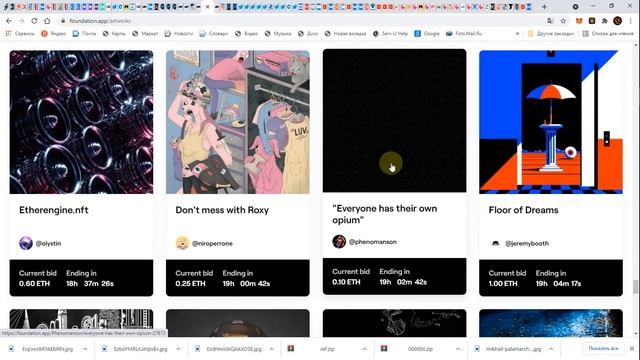Viewport: 640px width, 360px height.
Task: Click the 0.10 ETH current bid panel
Action: pos(394,276)
